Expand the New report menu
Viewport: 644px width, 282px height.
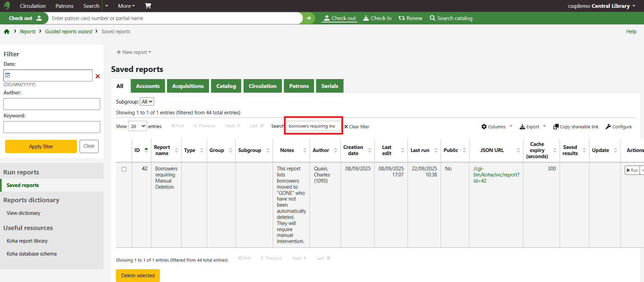click(x=134, y=52)
